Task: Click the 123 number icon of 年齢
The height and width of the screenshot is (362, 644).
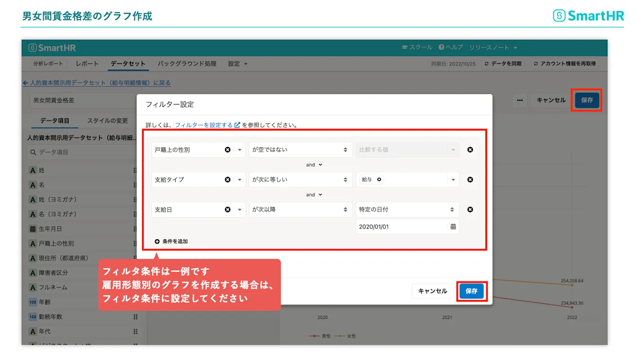Action: click(x=33, y=302)
